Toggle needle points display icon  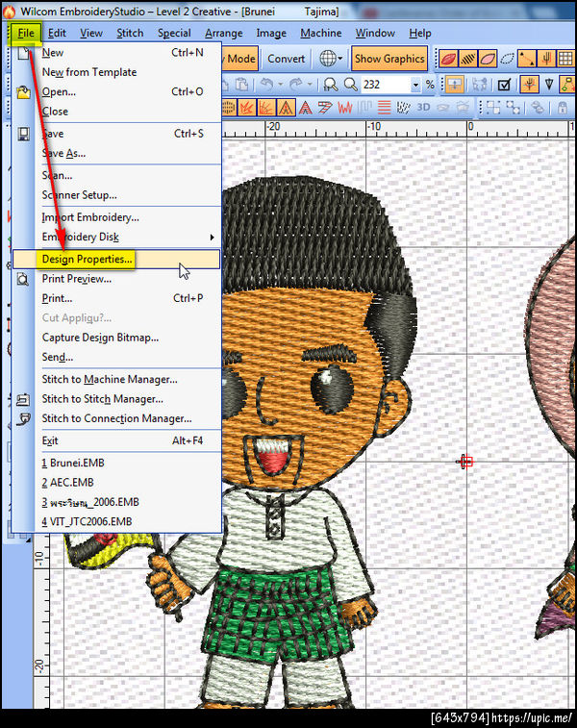[546, 59]
